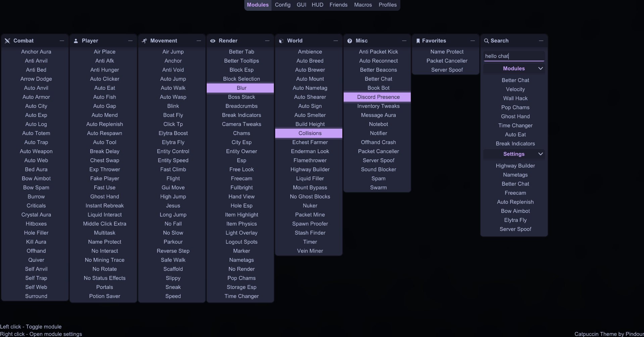Click the crossed swords Combat icon
Screen dimensions: 644x337
click(7, 41)
